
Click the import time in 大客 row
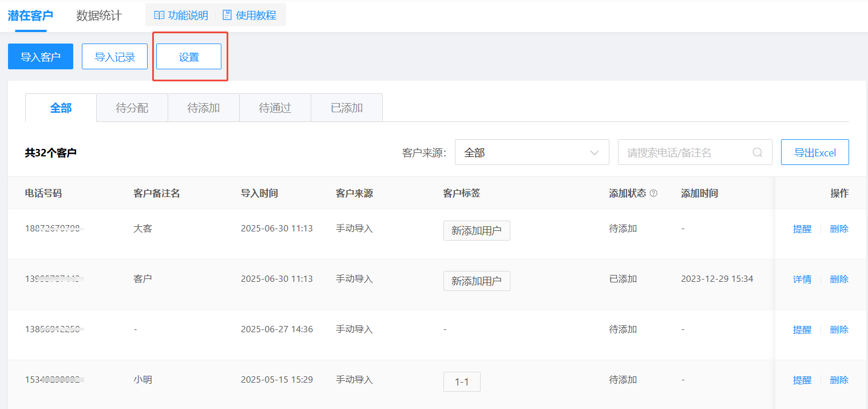click(277, 229)
